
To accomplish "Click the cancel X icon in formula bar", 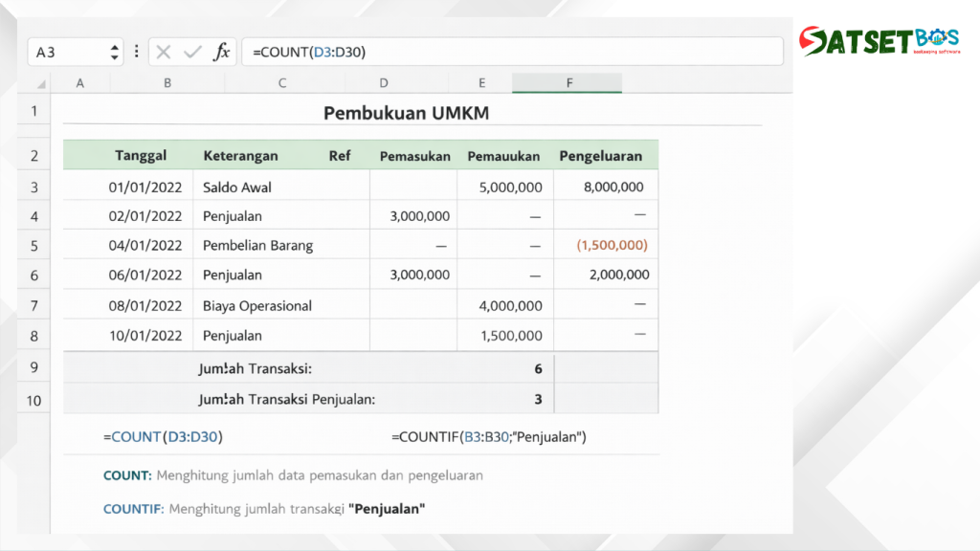I will (164, 52).
